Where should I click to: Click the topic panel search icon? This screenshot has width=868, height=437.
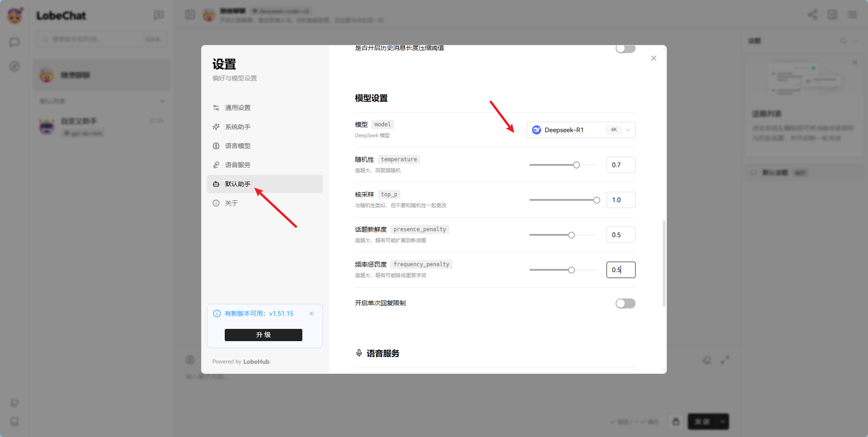point(843,41)
